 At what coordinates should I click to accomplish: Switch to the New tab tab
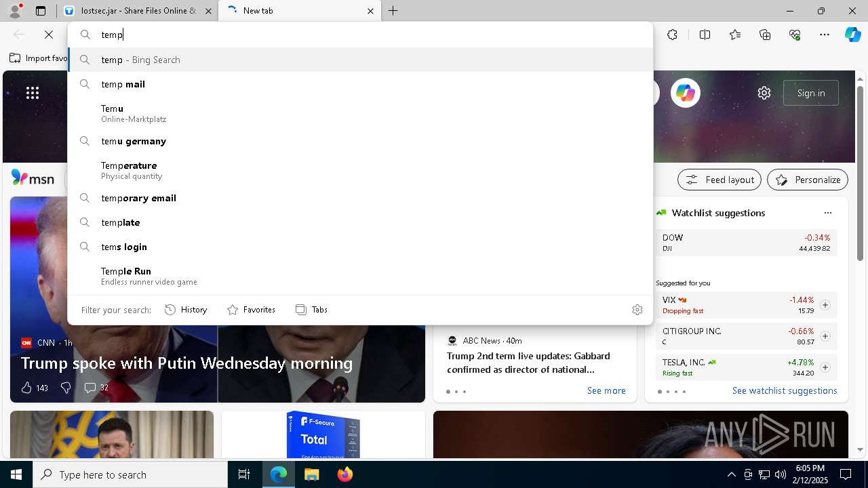point(300,11)
